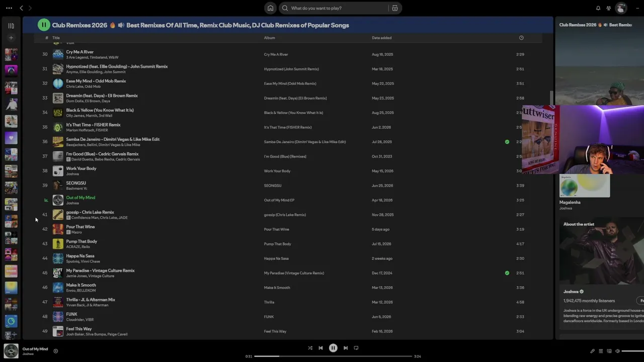Screen dimensions: 644x362
Task: Open the Browse icon in search bar
Action: (395, 8)
